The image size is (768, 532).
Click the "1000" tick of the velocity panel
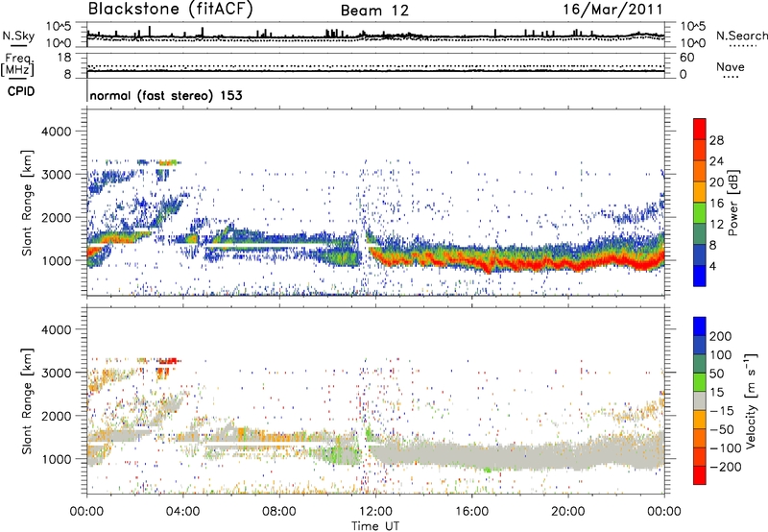(x=56, y=459)
